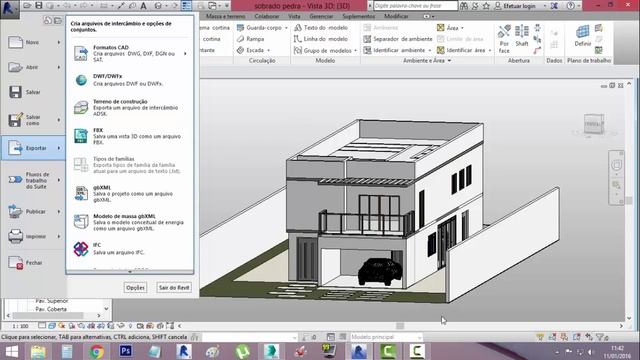
Task: Select the Separador de ambiente tool
Action: 398,39
